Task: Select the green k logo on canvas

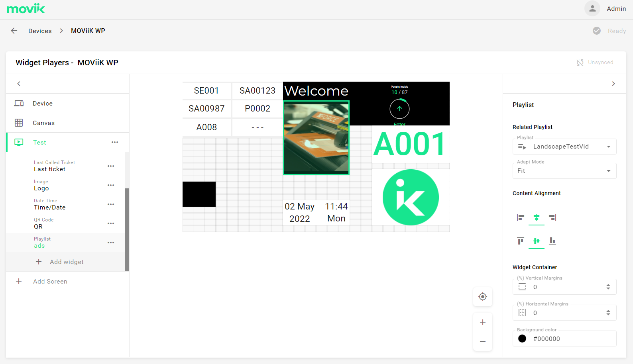Action: click(x=411, y=197)
